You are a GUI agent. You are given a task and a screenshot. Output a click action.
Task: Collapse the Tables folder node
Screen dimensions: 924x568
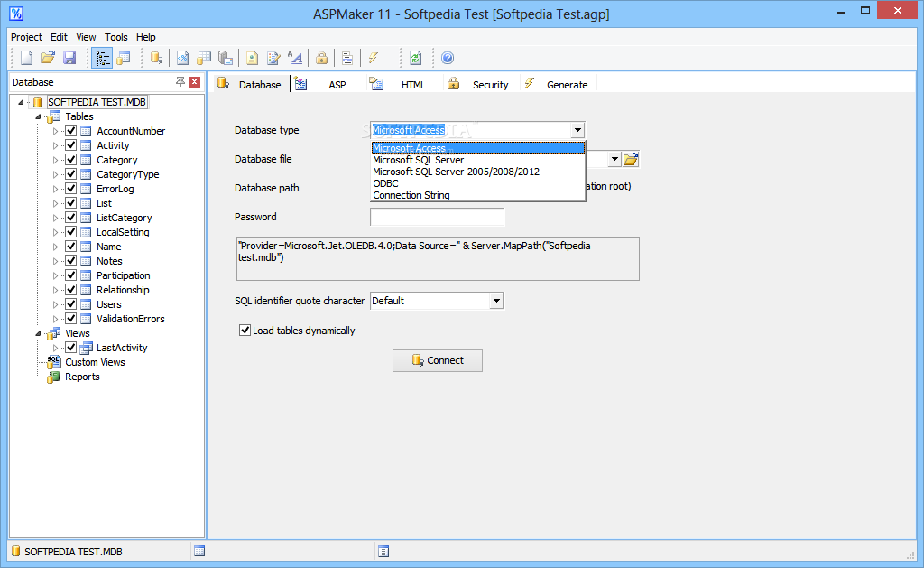[x=38, y=116]
